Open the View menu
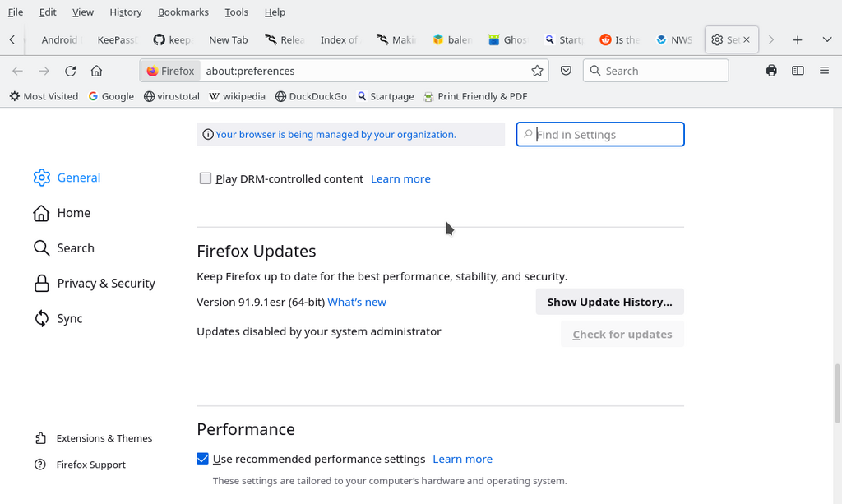The image size is (842, 504). [83, 12]
